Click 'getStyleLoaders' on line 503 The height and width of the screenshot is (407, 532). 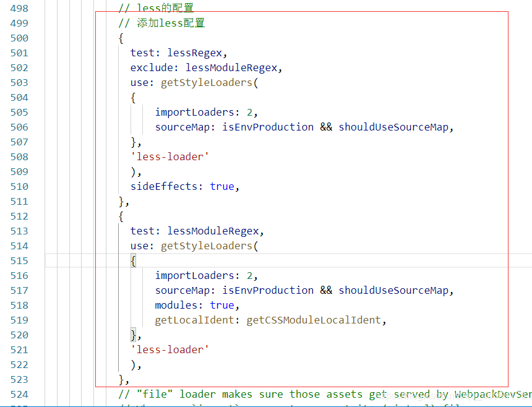coord(206,83)
